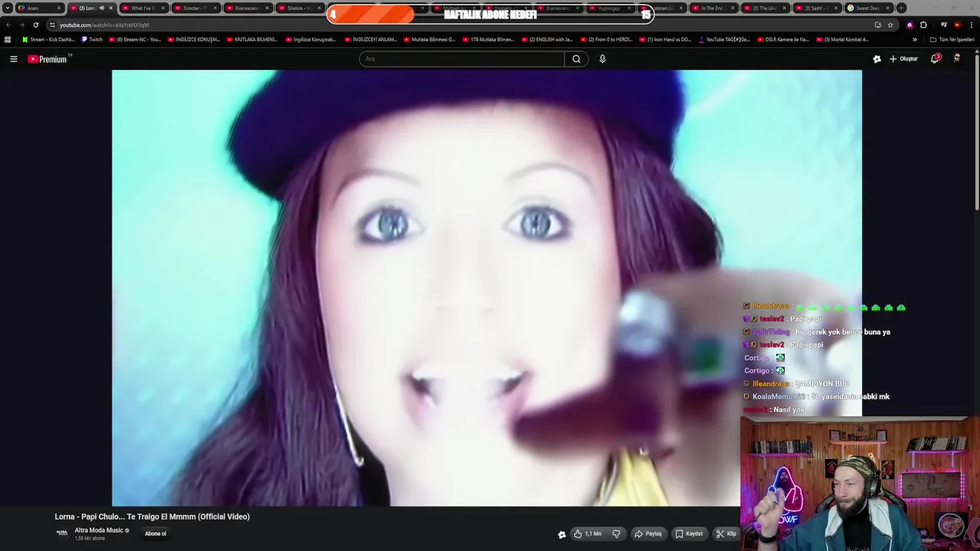Open the YouTube hamburger guide menu

pyautogui.click(x=13, y=59)
